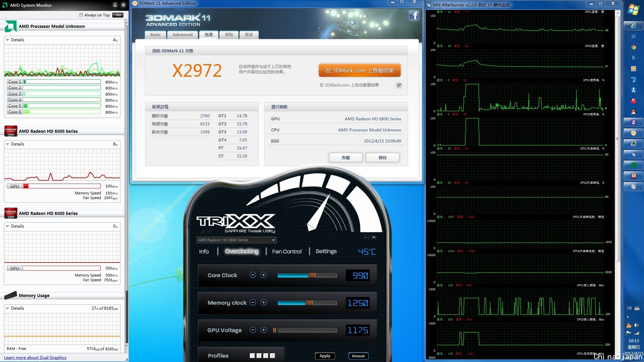
Task: Toggle Always on Top checkbox
Action: [x=81, y=15]
